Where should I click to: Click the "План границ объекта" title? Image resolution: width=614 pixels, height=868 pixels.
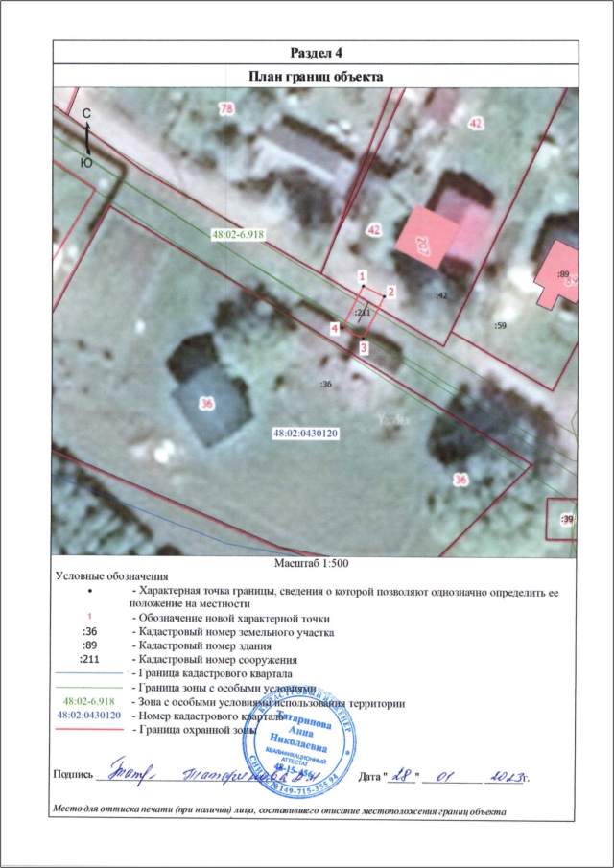(x=317, y=75)
